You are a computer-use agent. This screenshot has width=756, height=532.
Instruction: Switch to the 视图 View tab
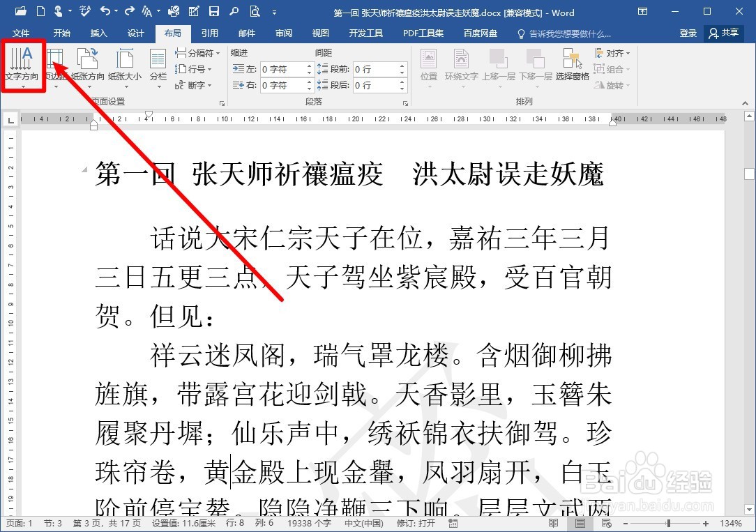tap(321, 33)
